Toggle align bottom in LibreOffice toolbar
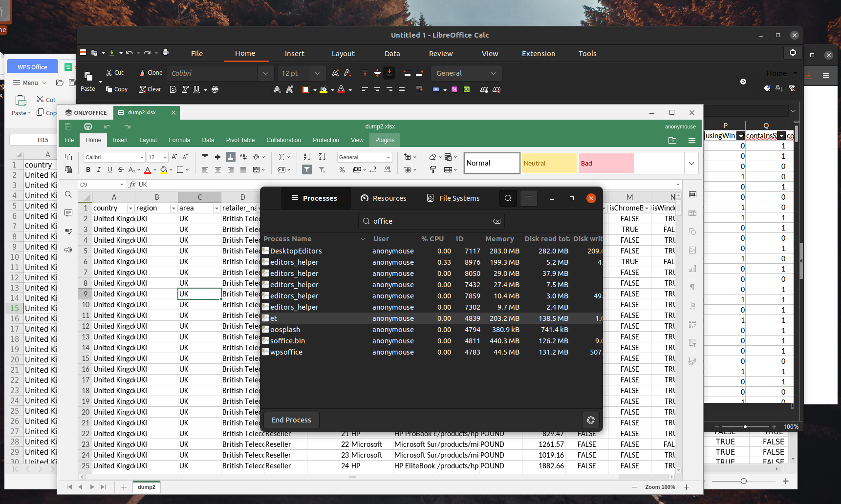Screen dimensions: 841x504 (x=389, y=73)
